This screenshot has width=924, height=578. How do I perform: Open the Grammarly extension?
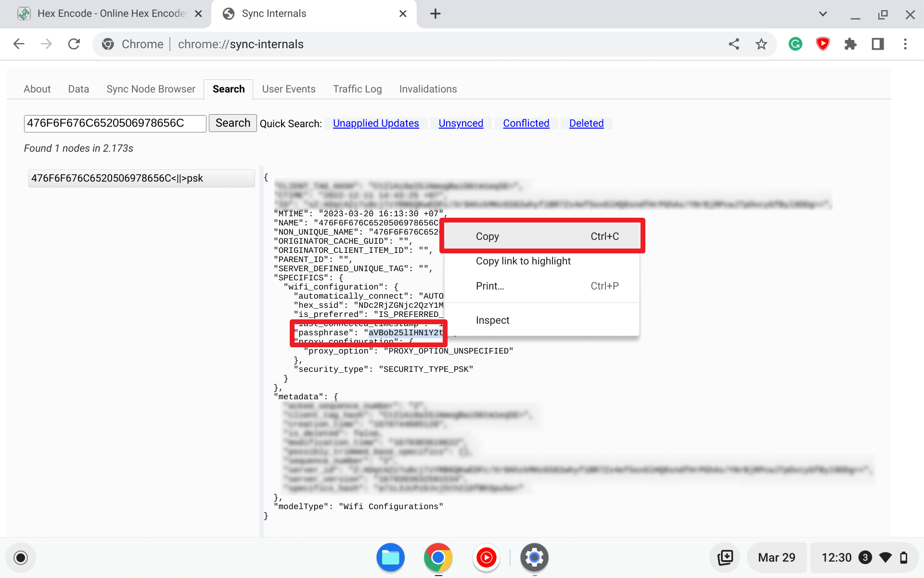796,44
